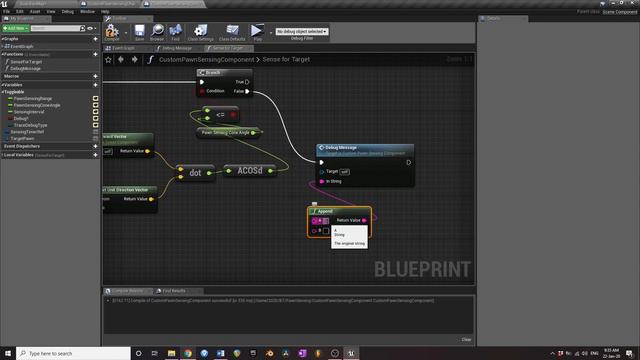Add a new event dispatcher with plus button

[96, 146]
